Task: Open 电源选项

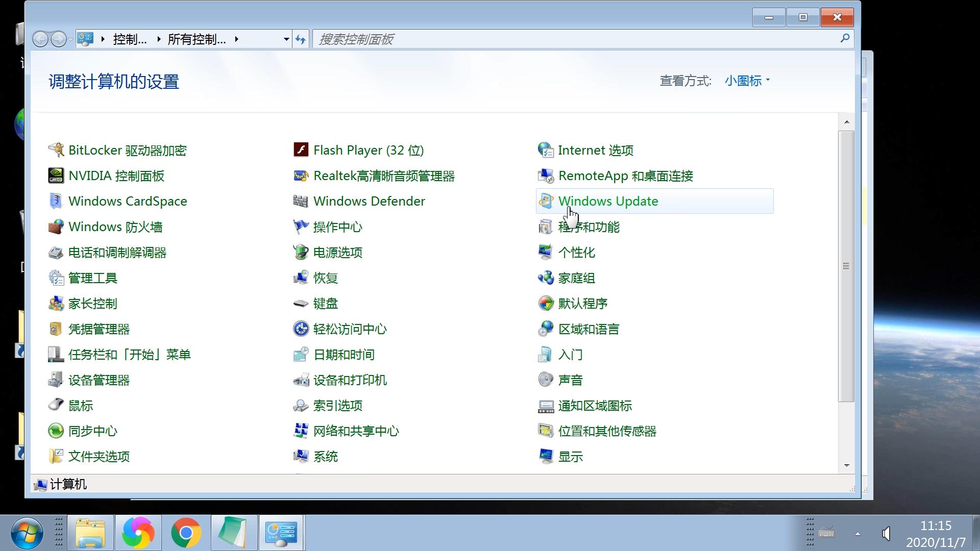Action: (x=338, y=252)
